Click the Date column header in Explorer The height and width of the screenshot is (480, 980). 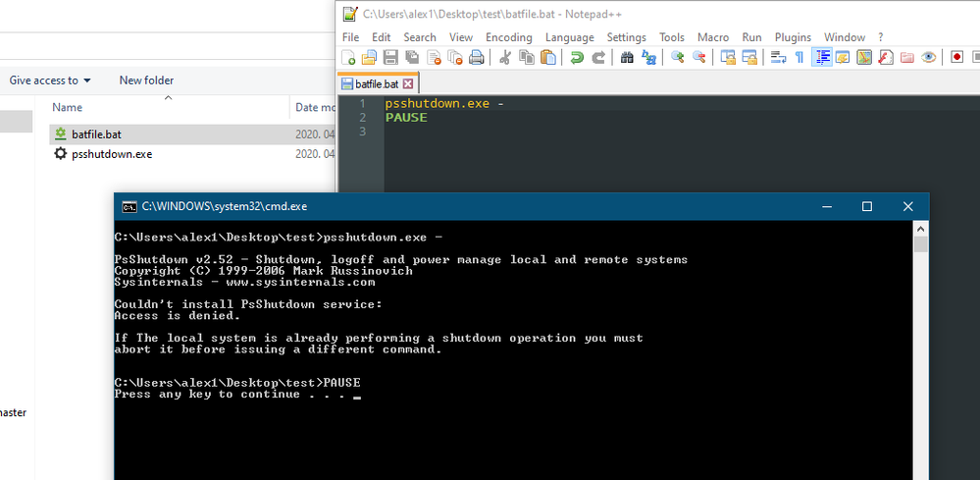pyautogui.click(x=314, y=108)
